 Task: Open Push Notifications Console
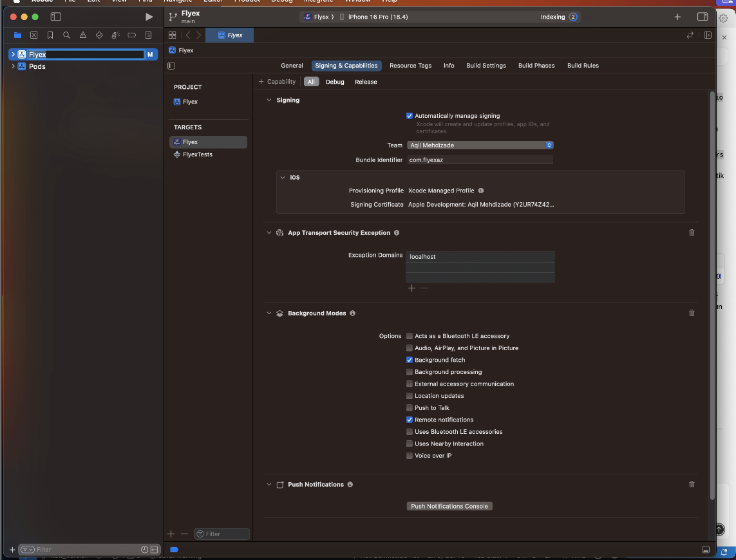tap(449, 507)
